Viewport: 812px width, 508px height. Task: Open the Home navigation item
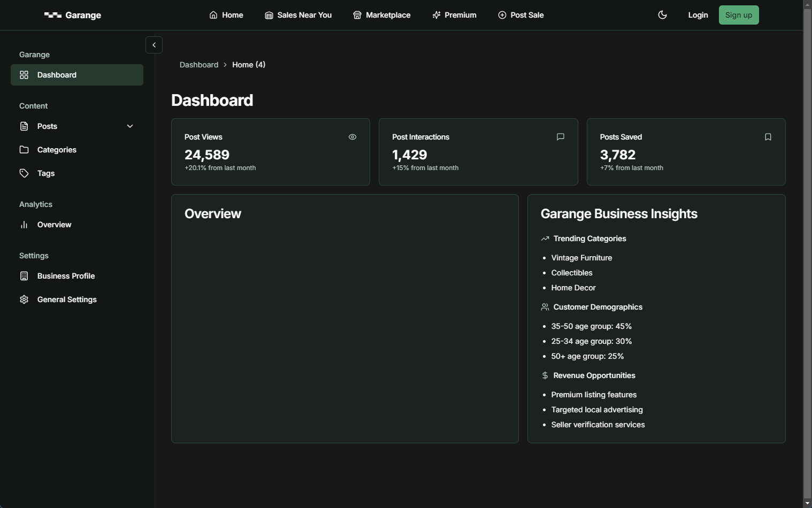click(226, 15)
